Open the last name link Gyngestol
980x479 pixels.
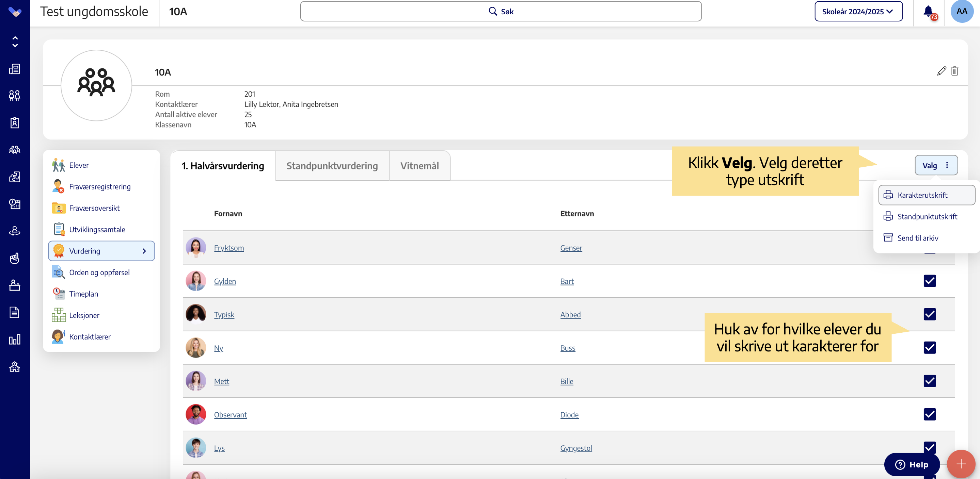(x=576, y=448)
